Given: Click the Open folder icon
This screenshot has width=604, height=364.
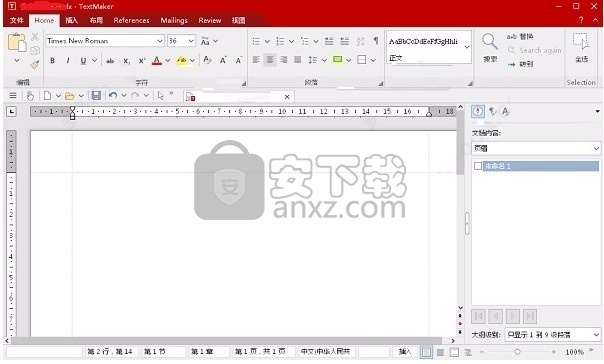Looking at the screenshot, I should point(69,96).
